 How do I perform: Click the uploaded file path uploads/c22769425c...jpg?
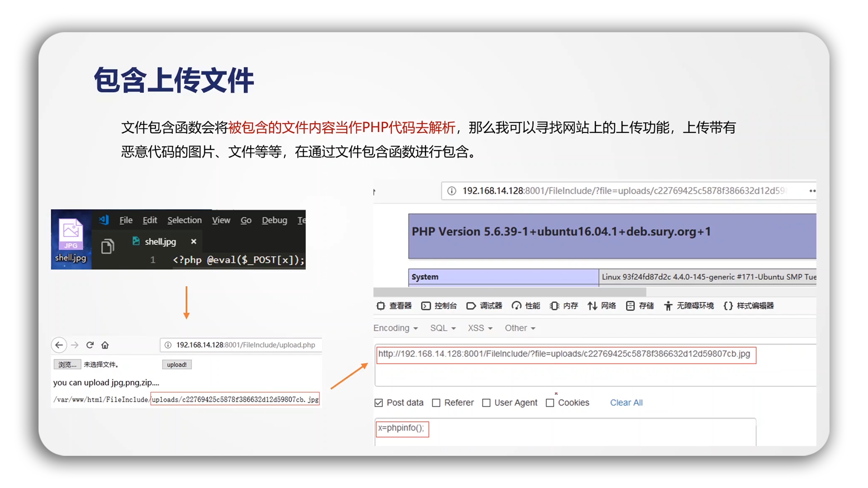[x=235, y=399]
